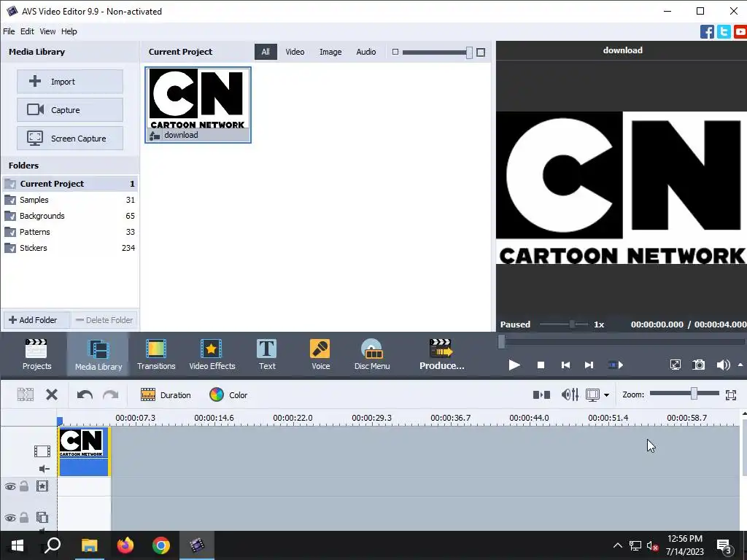The height and width of the screenshot is (560, 747).
Task: Show All media filter
Action: 266,52
